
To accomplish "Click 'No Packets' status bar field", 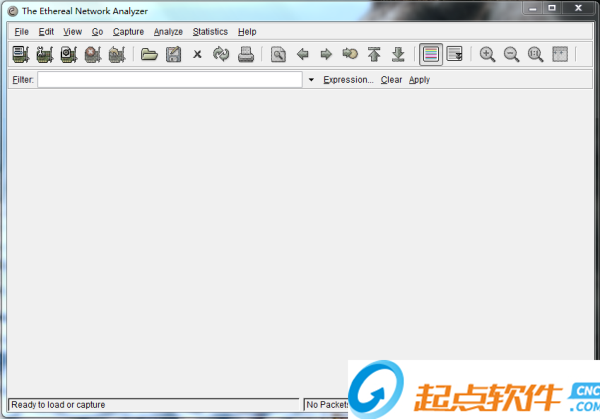I will 326,404.
